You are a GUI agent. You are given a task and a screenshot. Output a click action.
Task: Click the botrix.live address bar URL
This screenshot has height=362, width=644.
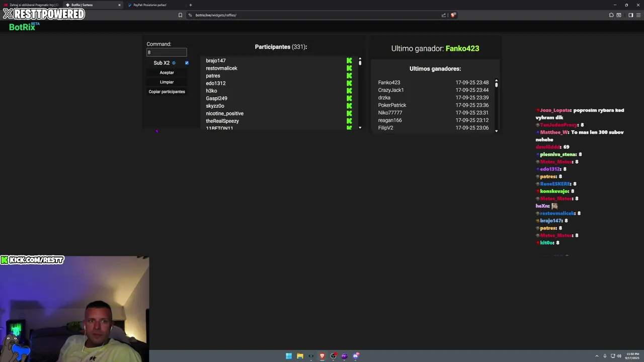pyautogui.click(x=216, y=15)
